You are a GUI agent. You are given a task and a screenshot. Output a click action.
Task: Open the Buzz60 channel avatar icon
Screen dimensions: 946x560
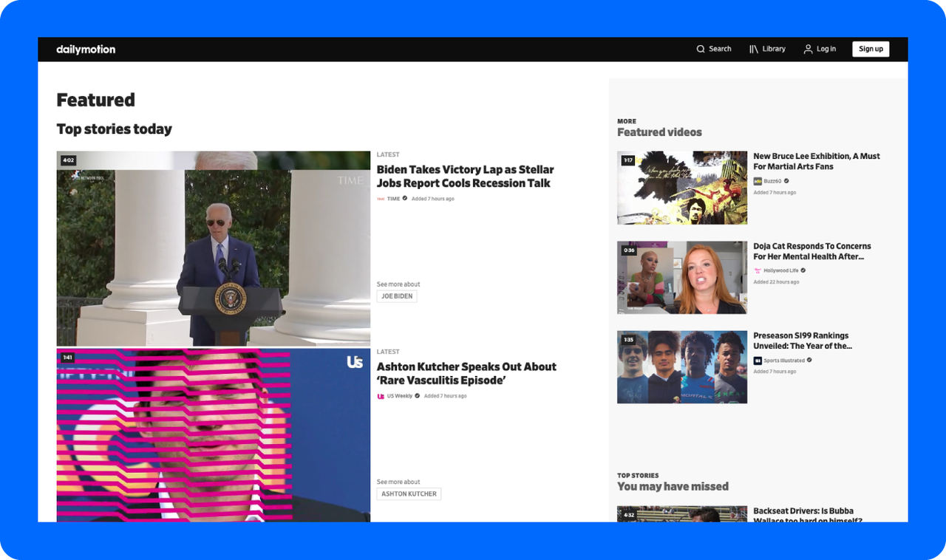(758, 181)
